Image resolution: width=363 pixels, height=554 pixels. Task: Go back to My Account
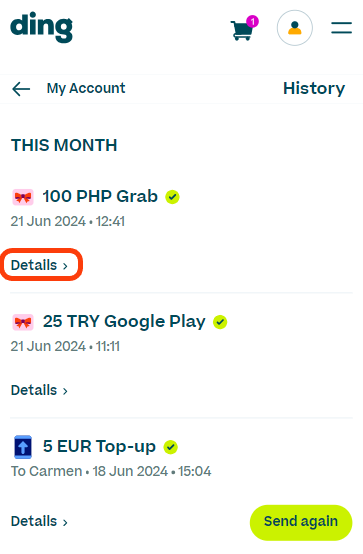86,88
